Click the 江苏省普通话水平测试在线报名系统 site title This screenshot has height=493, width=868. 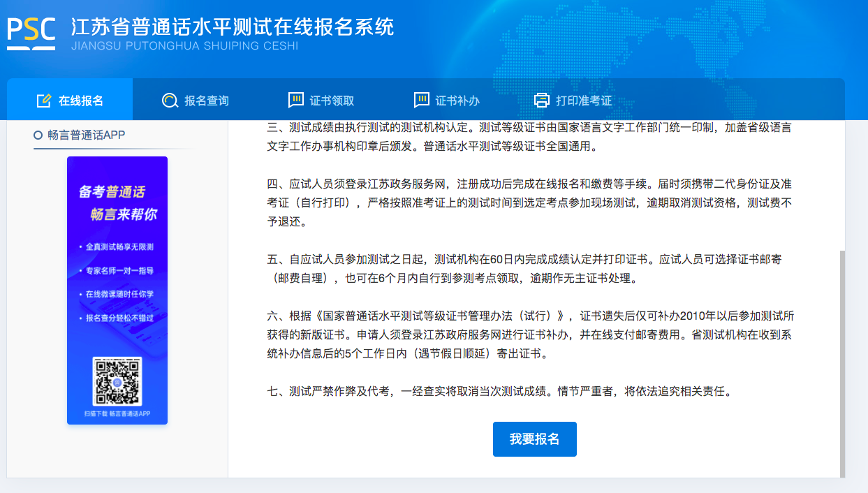pyautogui.click(x=233, y=27)
